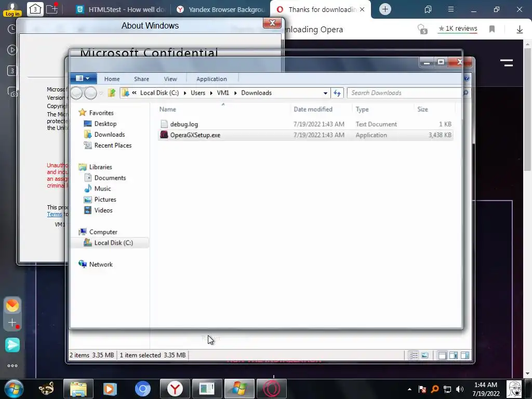Screen dimensions: 532x399
Task: Open the Opera page hamburger menu
Action: pyautogui.click(x=506, y=63)
